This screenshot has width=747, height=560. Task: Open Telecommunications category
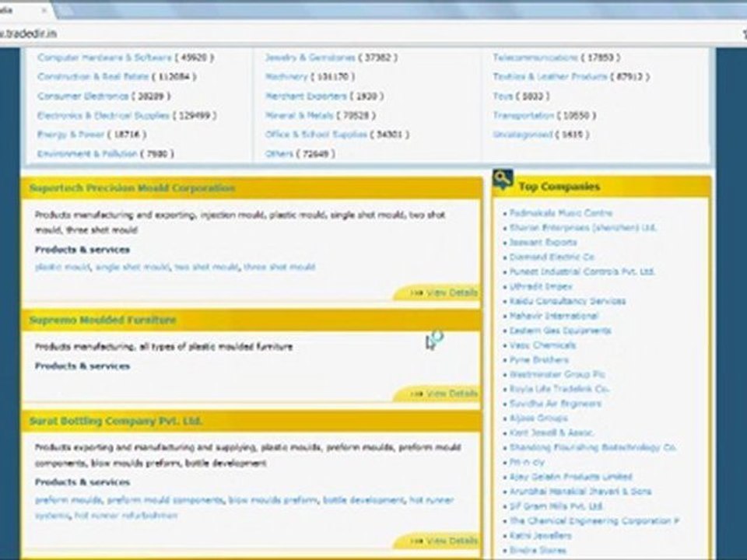[535, 58]
